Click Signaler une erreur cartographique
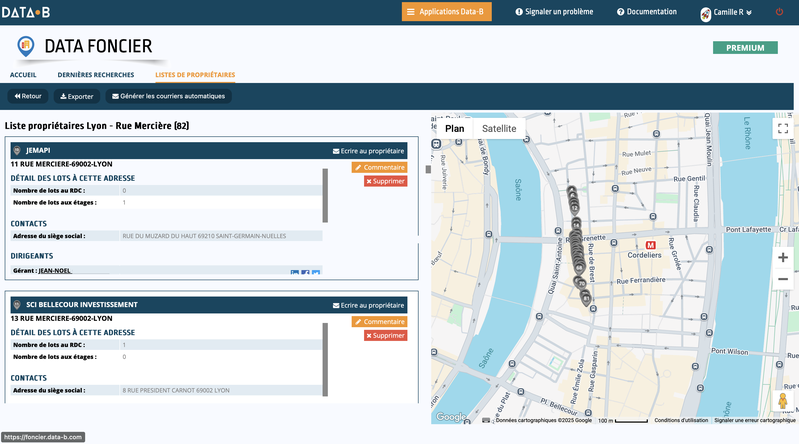This screenshot has height=444, width=799. pos(754,421)
